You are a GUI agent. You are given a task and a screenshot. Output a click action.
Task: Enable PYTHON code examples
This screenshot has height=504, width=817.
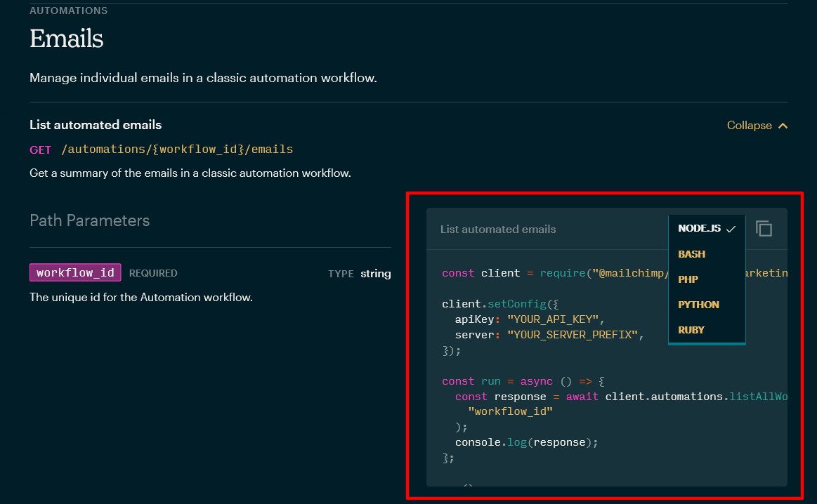(x=698, y=304)
